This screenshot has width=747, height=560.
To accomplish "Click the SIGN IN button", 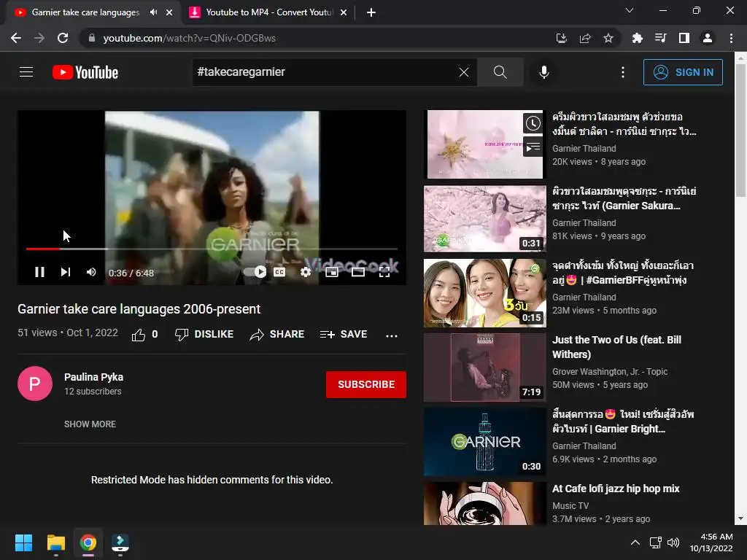I will tap(683, 72).
